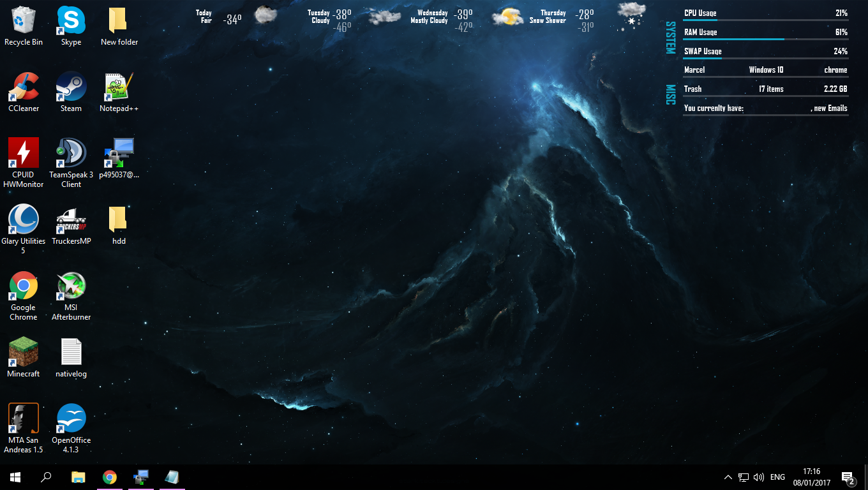This screenshot has width=868, height=490.
Task: Click Today's Fair weather cloud icon
Action: (266, 14)
